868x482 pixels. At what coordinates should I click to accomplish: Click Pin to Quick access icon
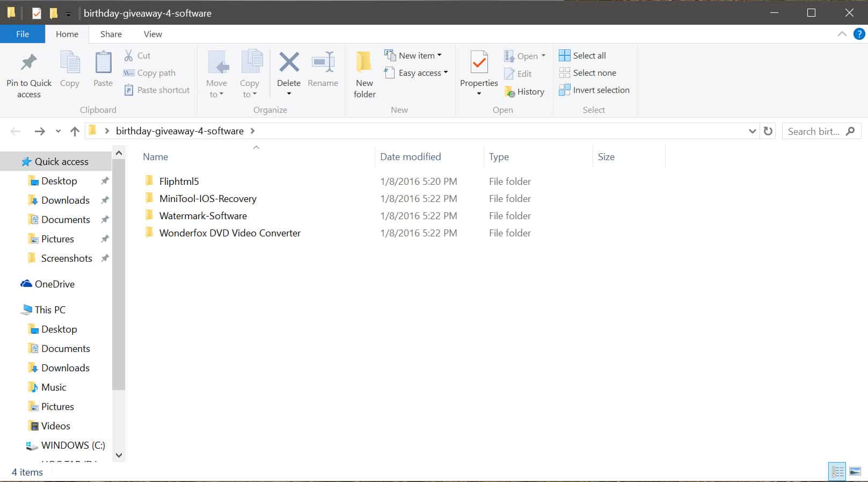(29, 63)
